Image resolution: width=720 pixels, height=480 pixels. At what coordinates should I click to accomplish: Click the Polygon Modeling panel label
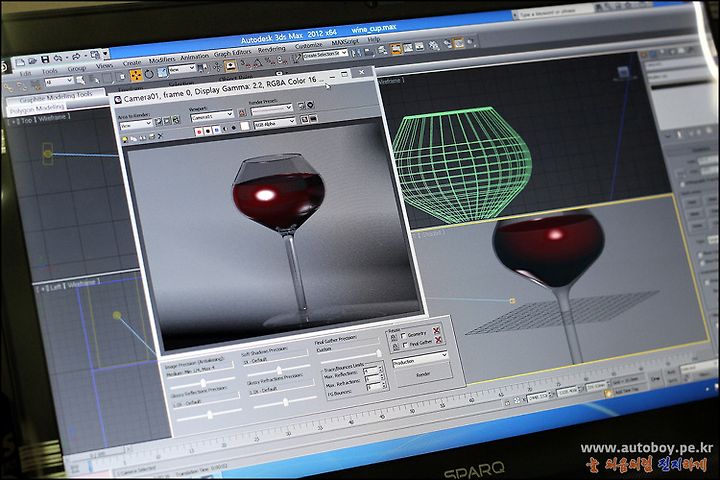pos(37,108)
